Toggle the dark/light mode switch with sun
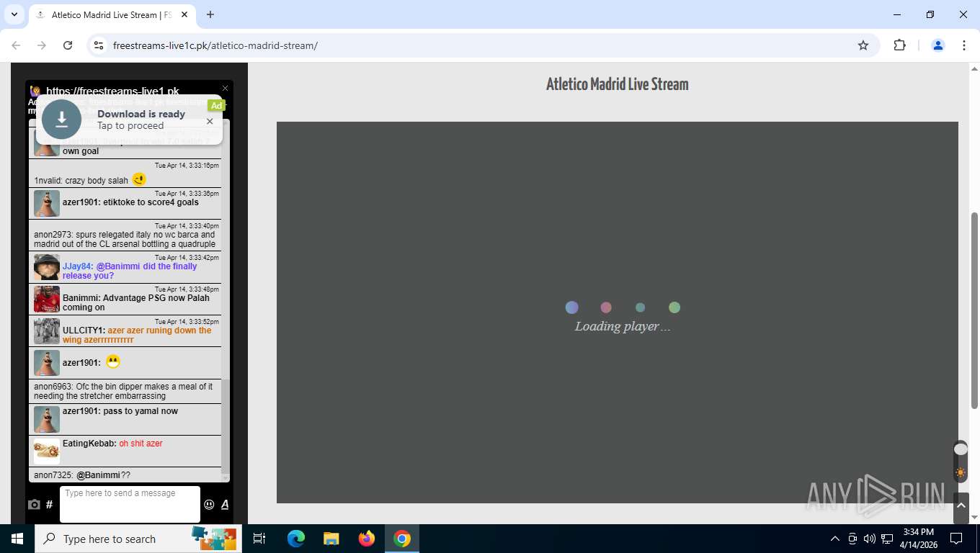The height and width of the screenshot is (553, 980). pos(961,462)
